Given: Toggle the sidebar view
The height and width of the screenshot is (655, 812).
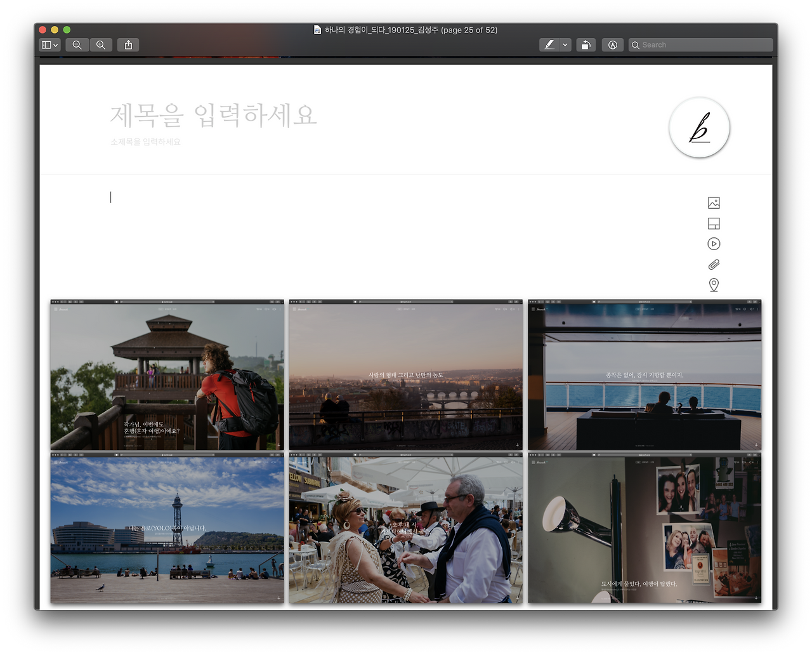Looking at the screenshot, I should tap(46, 44).
